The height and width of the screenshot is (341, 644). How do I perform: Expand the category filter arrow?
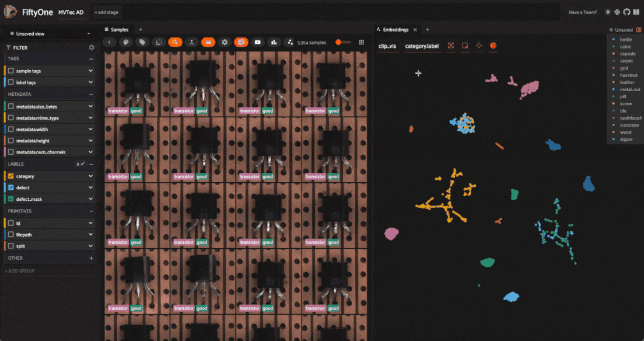(x=90, y=176)
